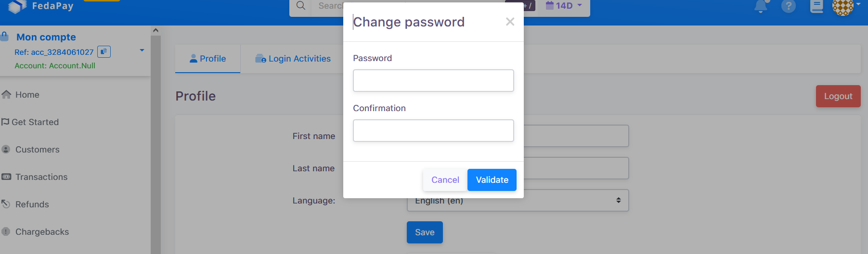Open Customers in the sidebar
The image size is (868, 254).
[x=37, y=150]
